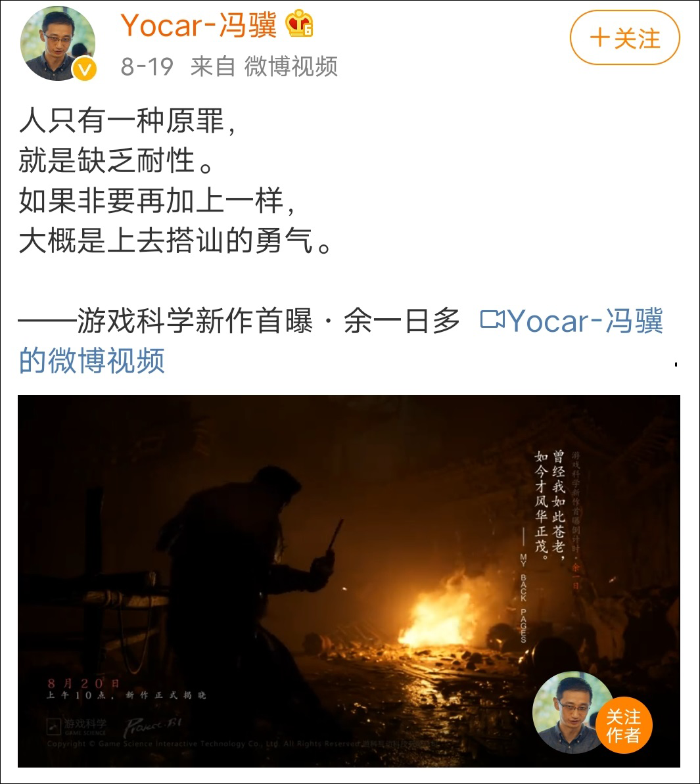Click the 游戏科学 Game Science logo
The width and height of the screenshot is (700, 784).
[76, 727]
